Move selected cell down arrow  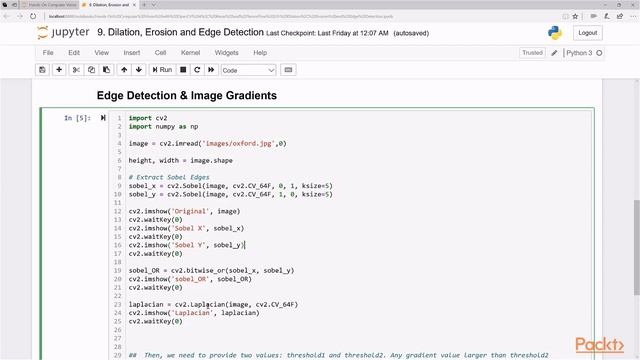click(139, 70)
